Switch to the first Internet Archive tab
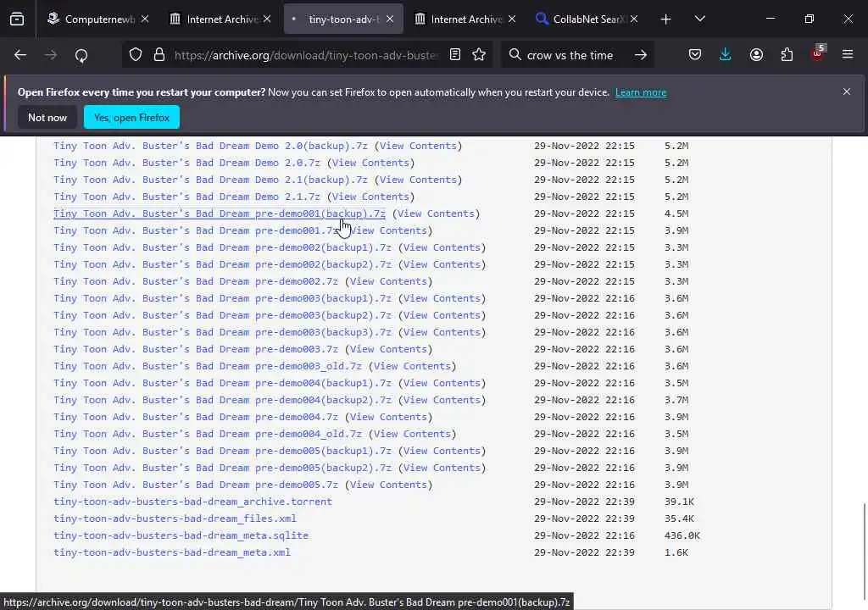 pos(221,19)
